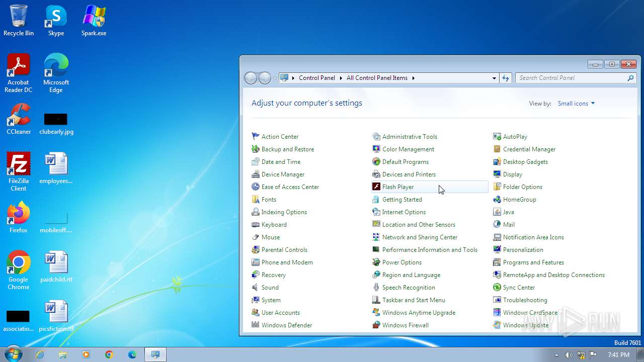Expand the root breadcrumb arrow before Control Panel

click(293, 78)
